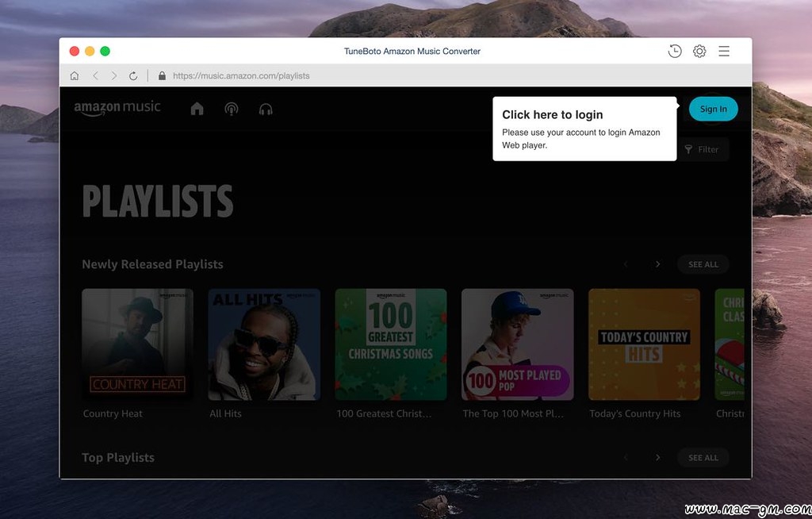Click the '100 Greatest Christ…' title
The width and height of the screenshot is (812, 519).
384,413
